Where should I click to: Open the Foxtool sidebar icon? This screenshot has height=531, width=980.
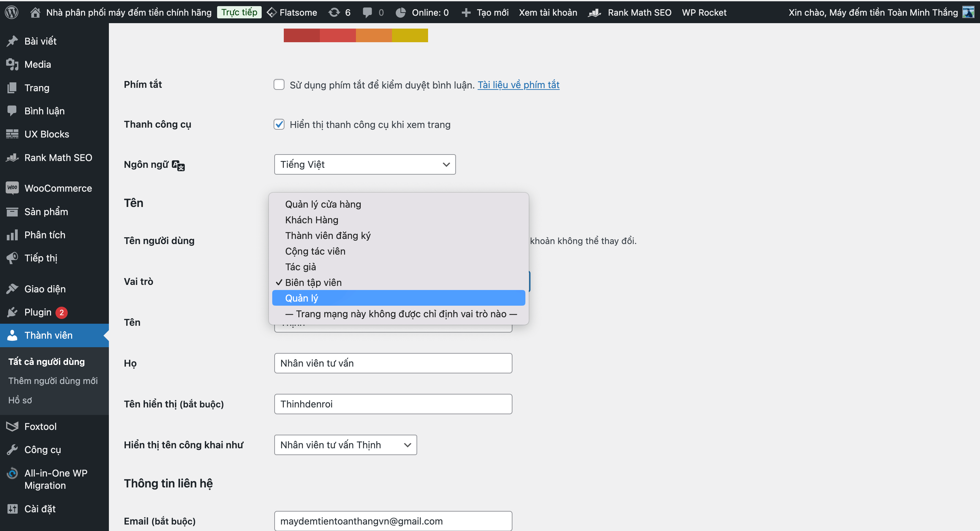coord(12,426)
